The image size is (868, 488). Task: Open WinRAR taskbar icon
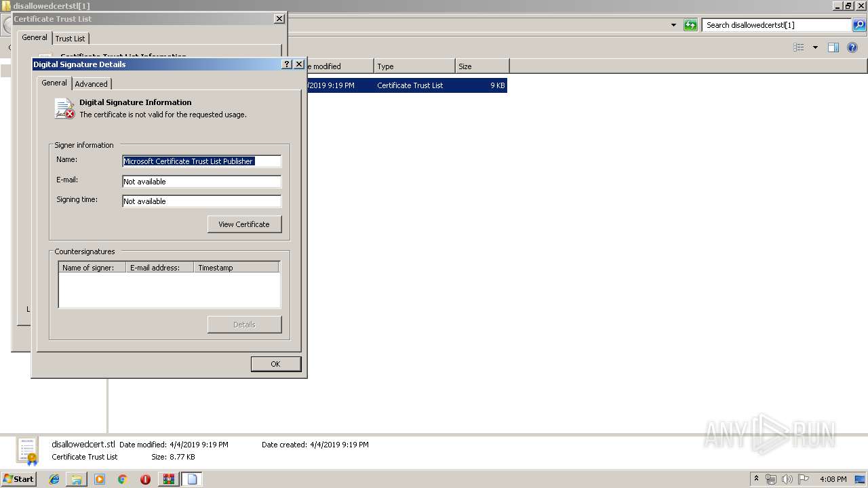tap(168, 479)
